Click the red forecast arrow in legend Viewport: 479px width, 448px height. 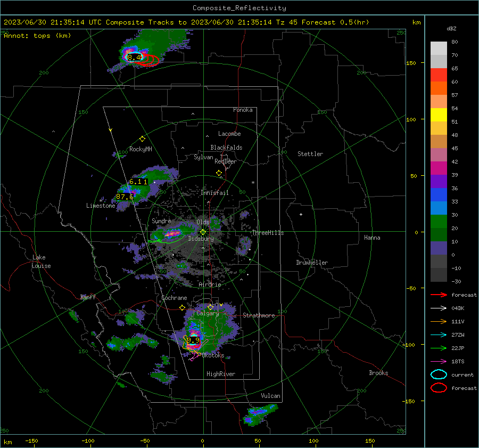pos(439,295)
